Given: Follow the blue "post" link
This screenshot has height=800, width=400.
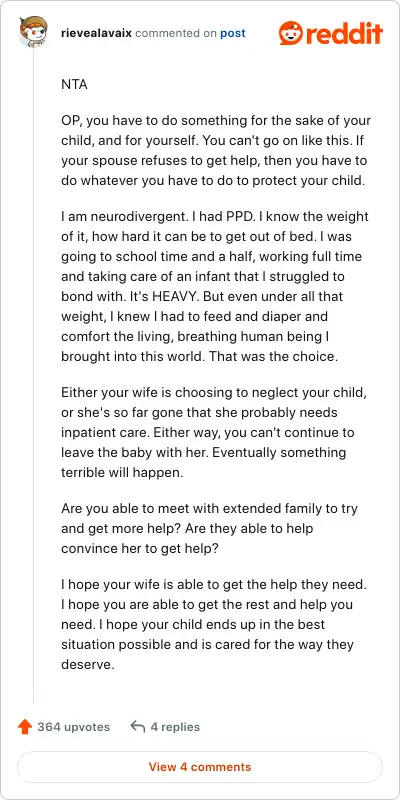Looking at the screenshot, I should coord(233,33).
